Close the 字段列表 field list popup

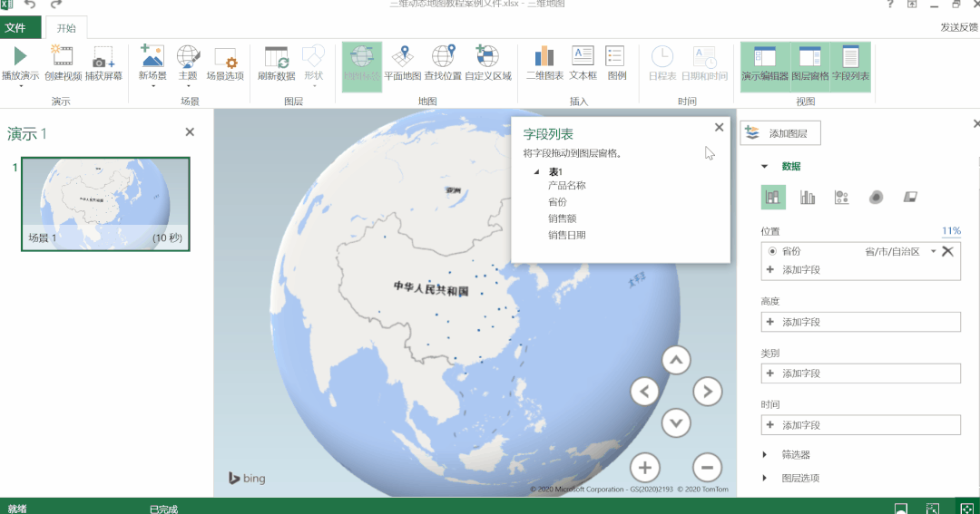pyautogui.click(x=719, y=127)
